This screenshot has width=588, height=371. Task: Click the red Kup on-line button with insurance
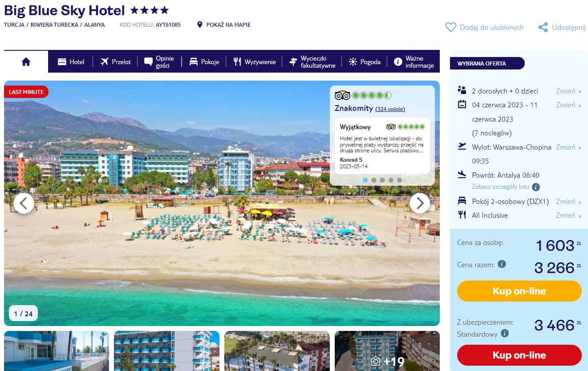coord(519,355)
